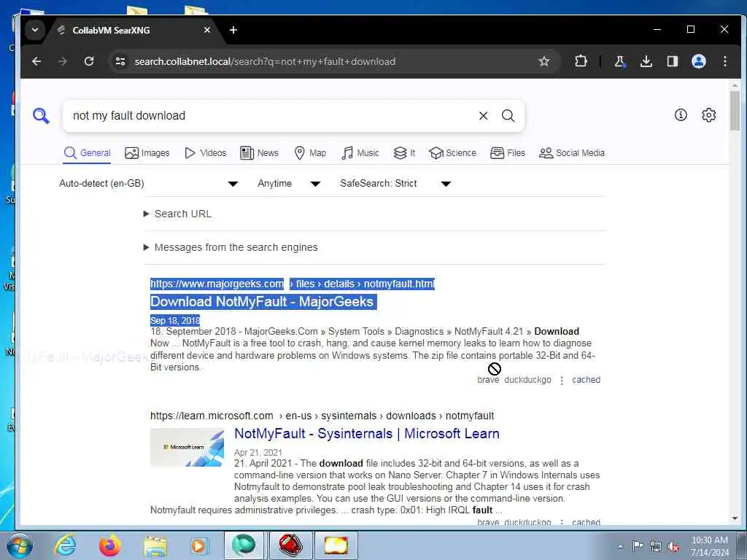Switch to the Files category
This screenshot has height=560, width=747.
click(x=508, y=153)
